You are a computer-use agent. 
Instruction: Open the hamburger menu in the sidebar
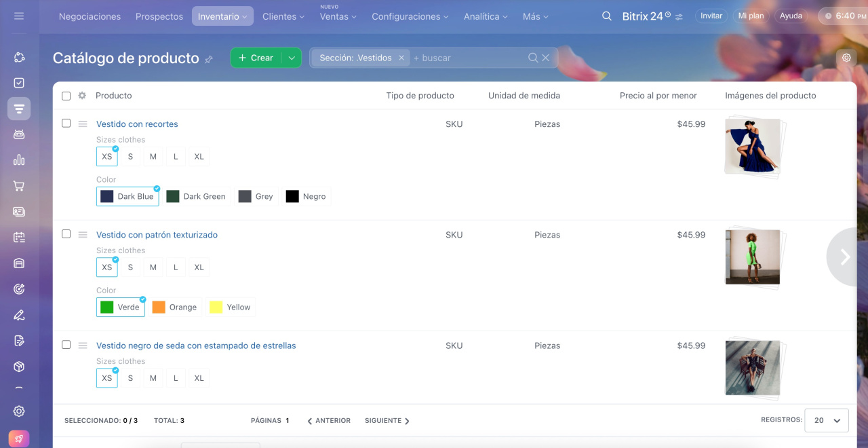click(x=19, y=16)
